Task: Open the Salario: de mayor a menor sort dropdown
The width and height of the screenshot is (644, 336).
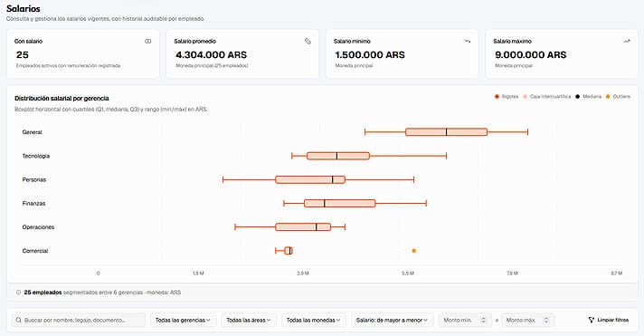Action: coord(393,320)
